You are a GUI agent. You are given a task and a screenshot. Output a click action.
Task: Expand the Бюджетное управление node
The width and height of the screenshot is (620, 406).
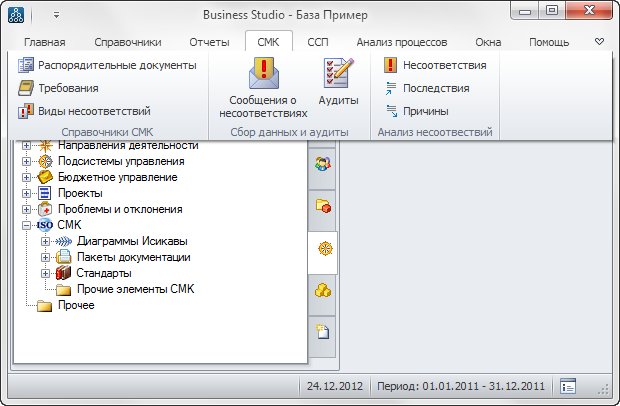(26, 177)
